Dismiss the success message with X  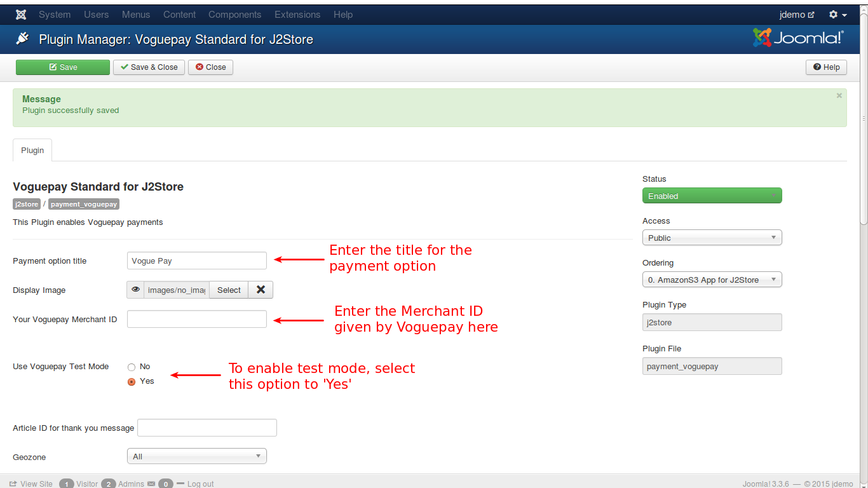point(839,96)
